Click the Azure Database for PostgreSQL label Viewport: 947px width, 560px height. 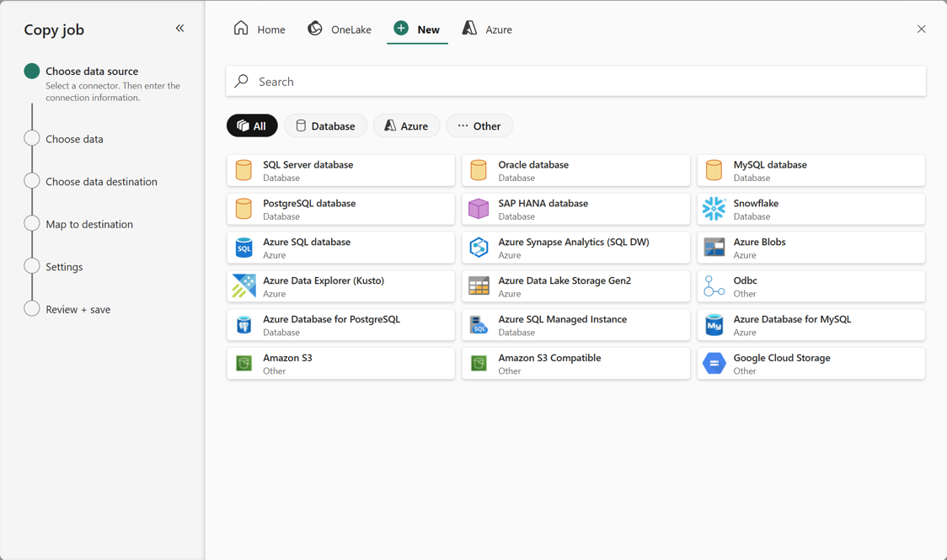point(332,319)
